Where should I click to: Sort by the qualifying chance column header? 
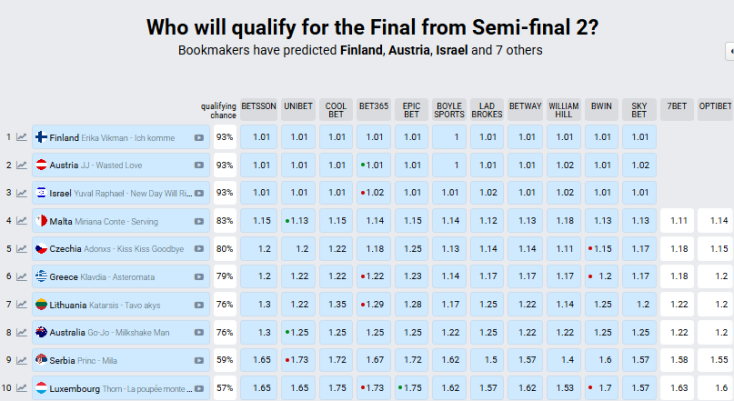tap(218, 110)
